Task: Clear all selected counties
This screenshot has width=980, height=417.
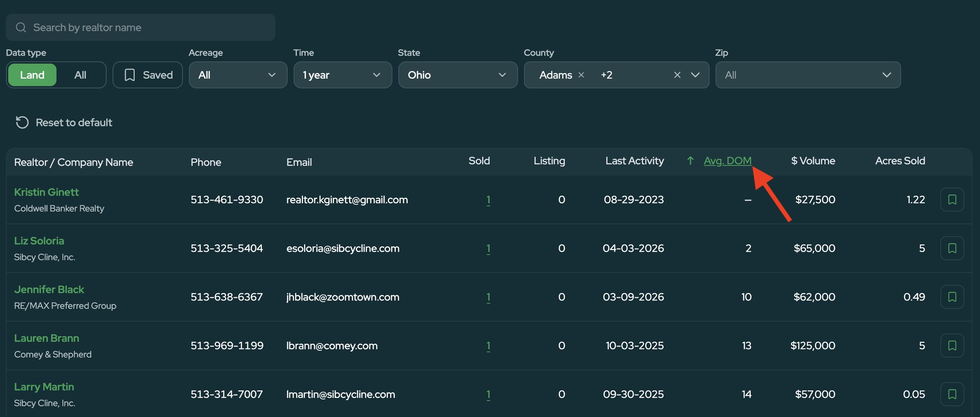Action: tap(677, 75)
